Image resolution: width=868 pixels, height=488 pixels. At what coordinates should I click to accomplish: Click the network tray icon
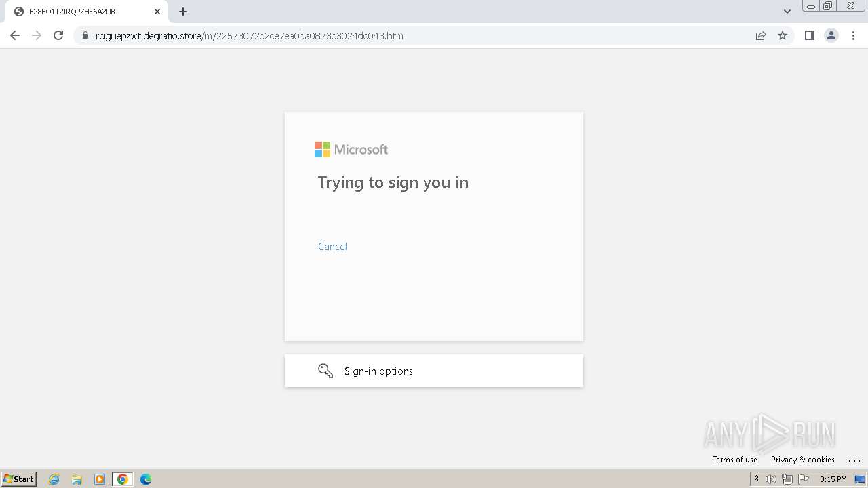click(x=787, y=479)
